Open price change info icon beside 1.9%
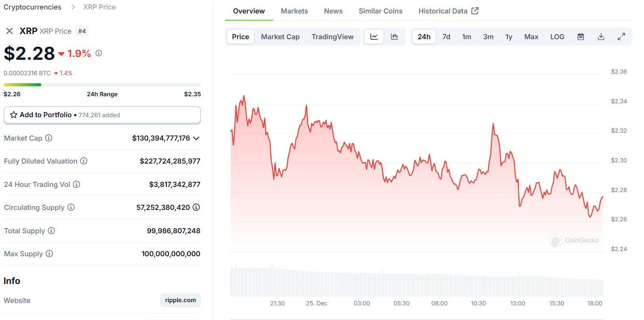 click(99, 53)
